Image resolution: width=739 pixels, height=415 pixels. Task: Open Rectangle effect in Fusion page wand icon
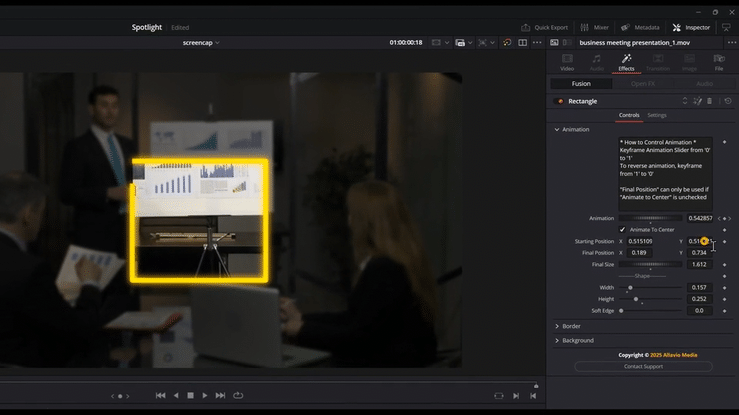tap(698, 101)
